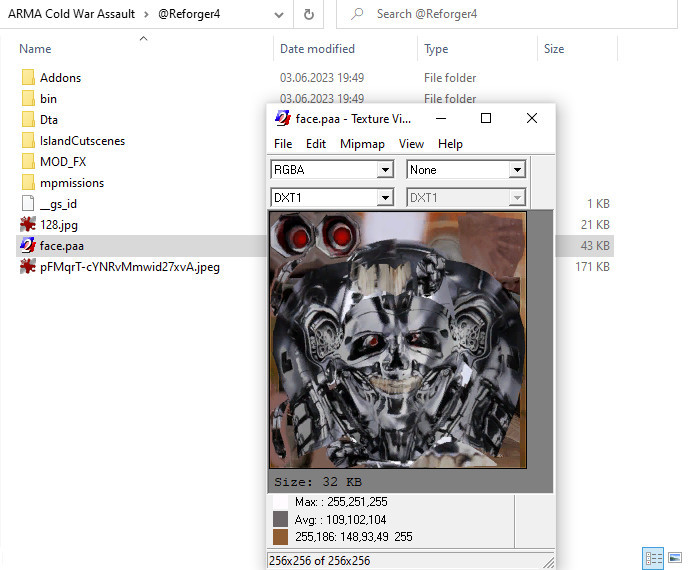Click the face.paa file icon in list
This screenshot has height=570, width=690.
(28, 246)
